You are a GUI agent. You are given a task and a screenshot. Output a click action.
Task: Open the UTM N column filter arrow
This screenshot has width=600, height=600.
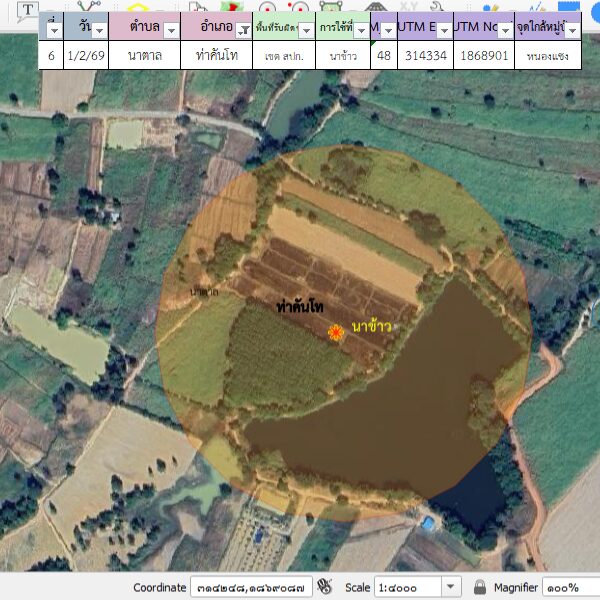506,31
